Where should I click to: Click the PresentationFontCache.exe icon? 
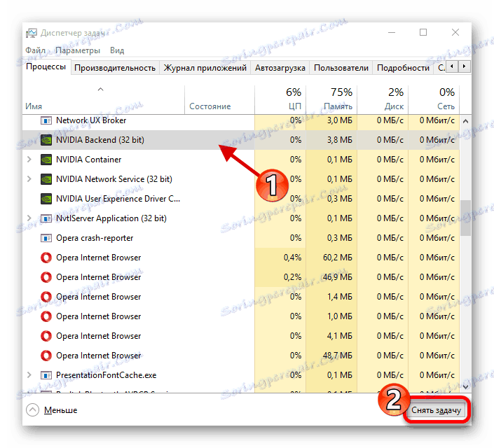46,375
